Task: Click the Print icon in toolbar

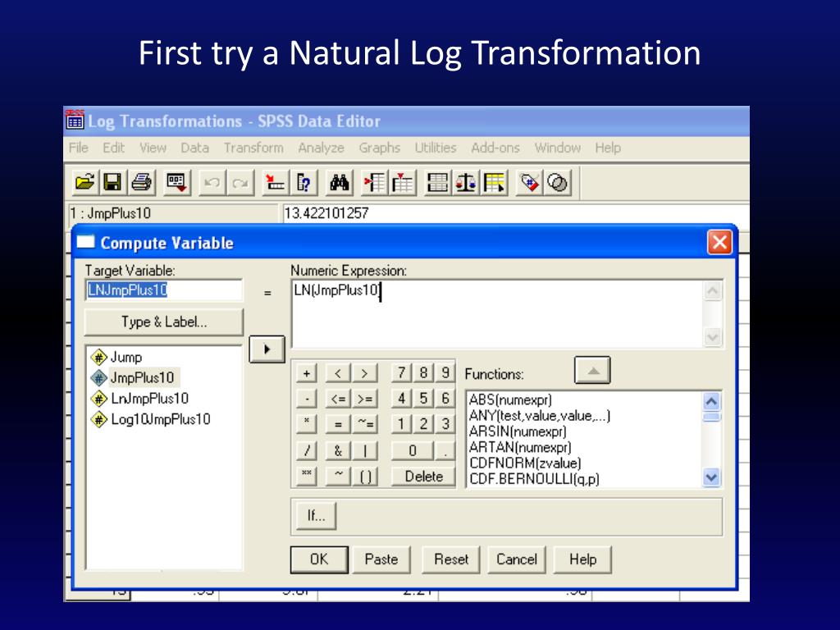Action: point(141,183)
